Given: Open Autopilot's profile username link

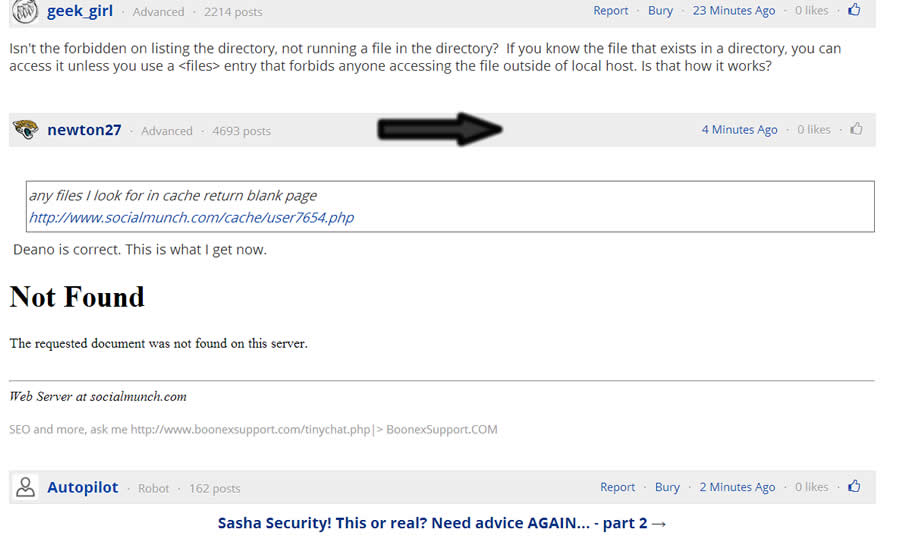Looking at the screenshot, I should [83, 487].
